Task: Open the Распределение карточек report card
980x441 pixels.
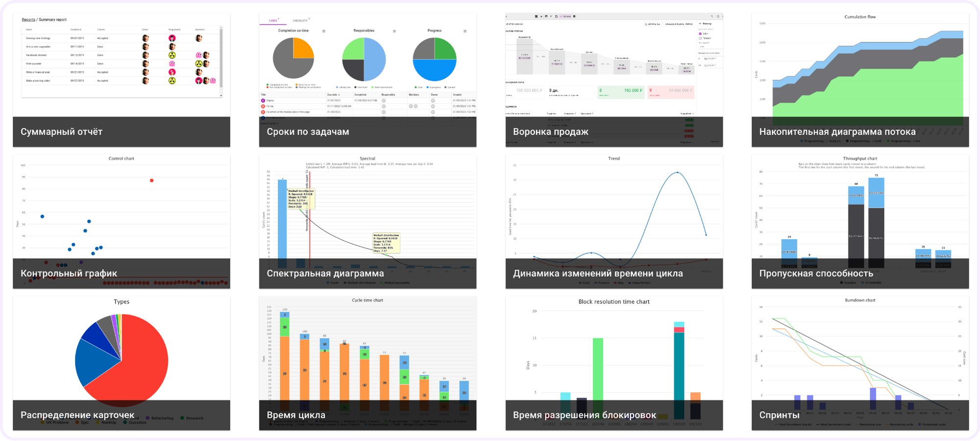Action: (x=122, y=363)
